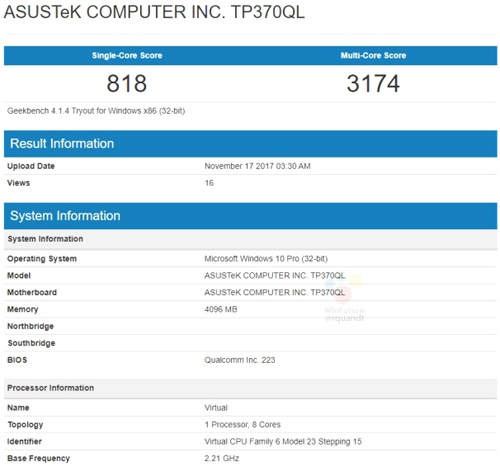
Task: Click the Geekbench 4.1.4 Tryout version line
Action: click(x=96, y=111)
